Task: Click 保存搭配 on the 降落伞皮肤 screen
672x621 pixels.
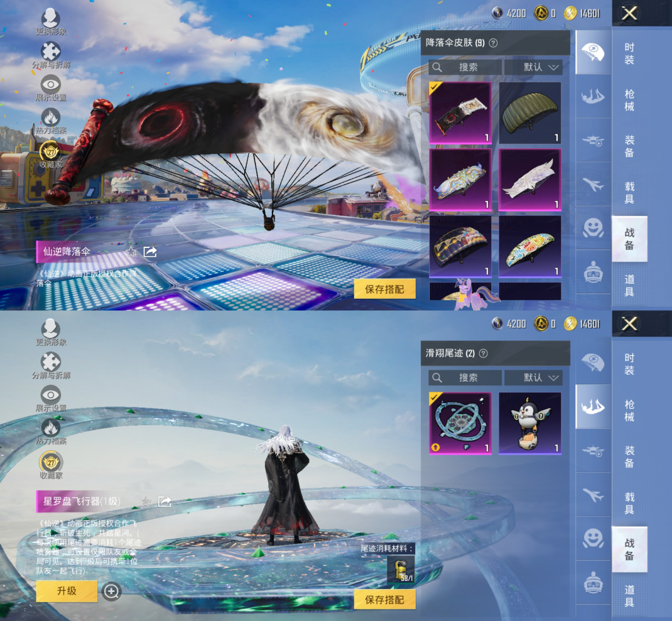Action: click(x=384, y=289)
